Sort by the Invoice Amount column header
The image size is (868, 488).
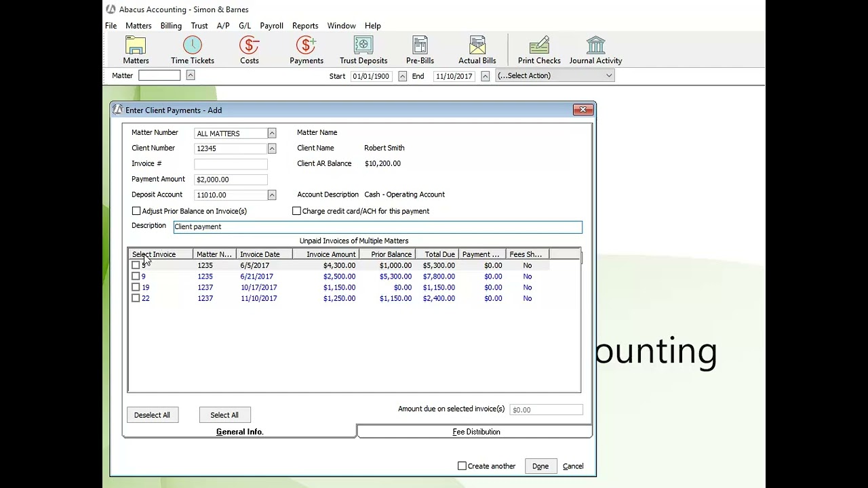(x=326, y=254)
